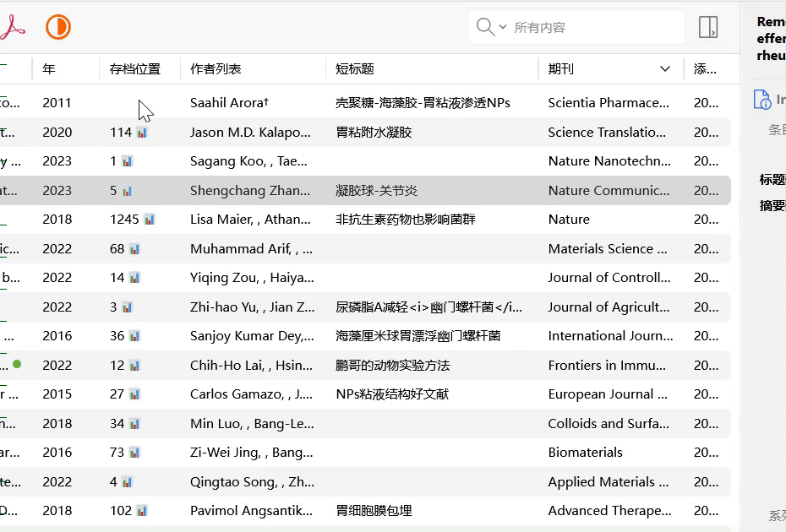Image resolution: width=786 pixels, height=532 pixels.
Task: Click the 存档位置 column header
Action: [x=134, y=69]
